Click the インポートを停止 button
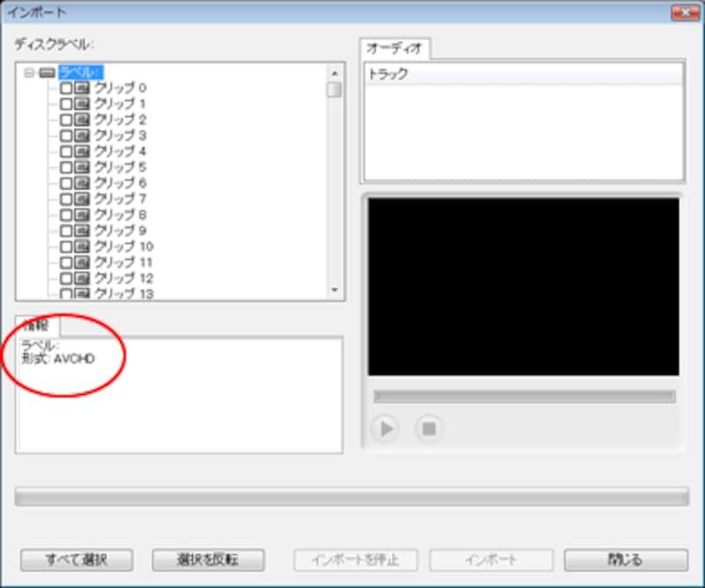Viewport: 705px width, 588px height. tap(356, 560)
